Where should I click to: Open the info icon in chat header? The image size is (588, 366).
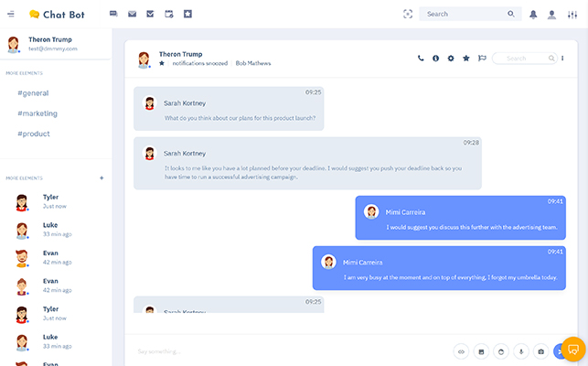pyautogui.click(x=435, y=59)
